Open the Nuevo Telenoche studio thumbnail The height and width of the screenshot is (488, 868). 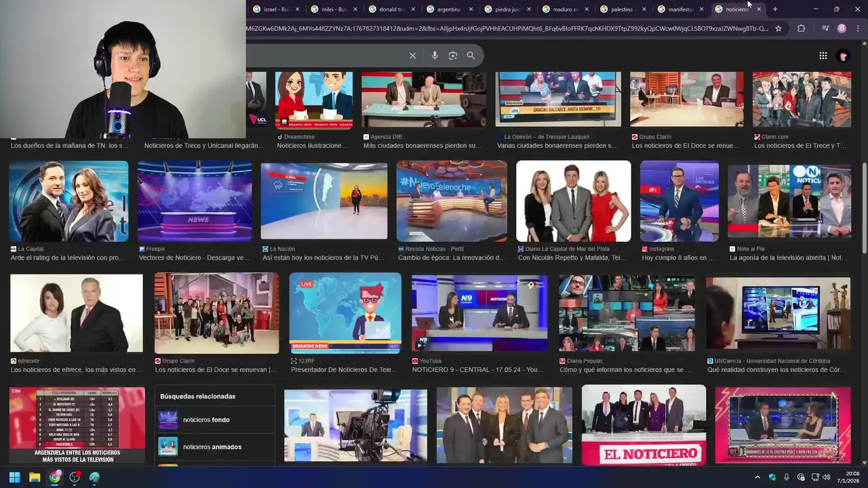click(x=452, y=201)
